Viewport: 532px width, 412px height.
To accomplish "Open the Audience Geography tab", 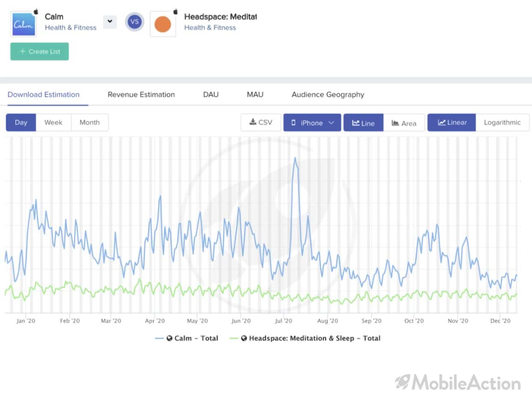I will 328,95.
